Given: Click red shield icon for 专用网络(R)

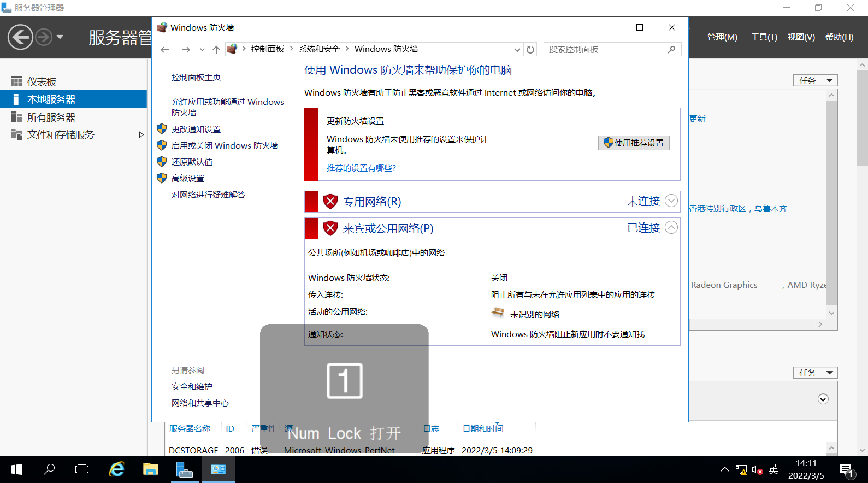Looking at the screenshot, I should click(x=330, y=202).
